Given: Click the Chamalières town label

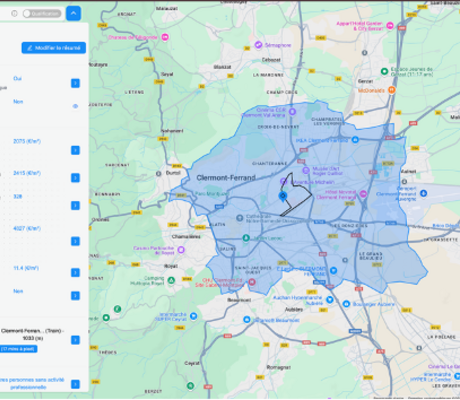Looking at the screenshot, I should click(186, 237).
